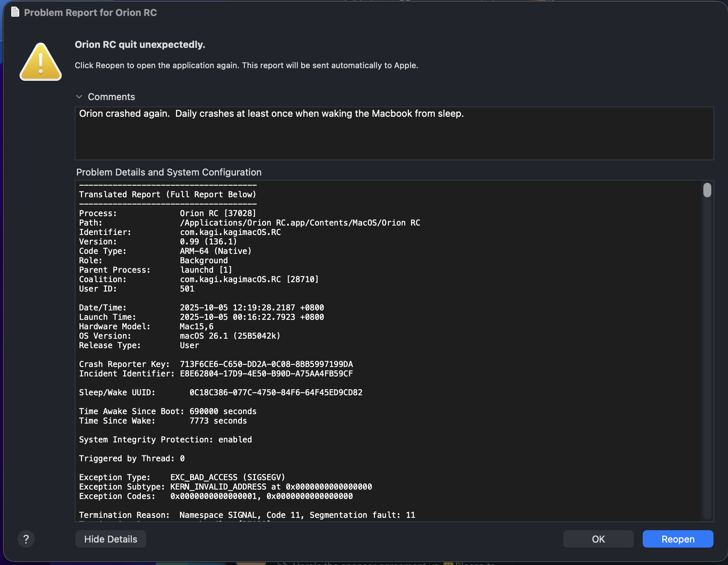
Task: Click inside the Comments text field
Action: click(394, 133)
